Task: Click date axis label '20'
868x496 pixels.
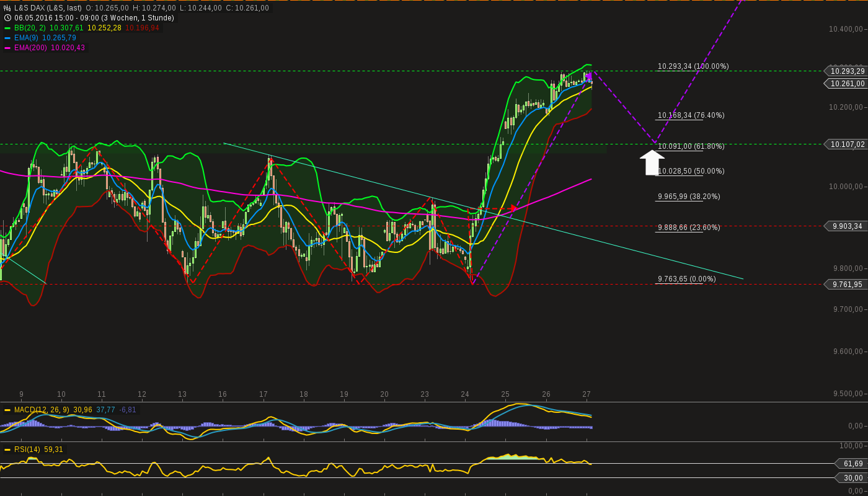Action: 384,394
